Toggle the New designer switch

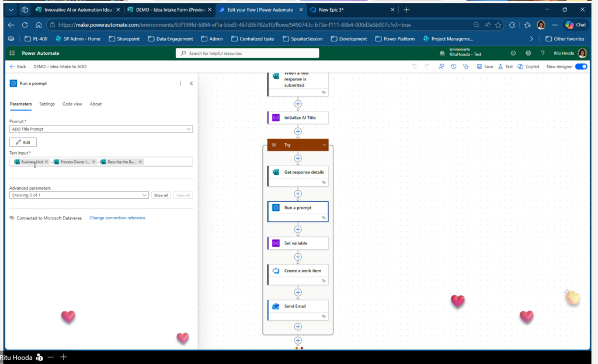point(581,66)
